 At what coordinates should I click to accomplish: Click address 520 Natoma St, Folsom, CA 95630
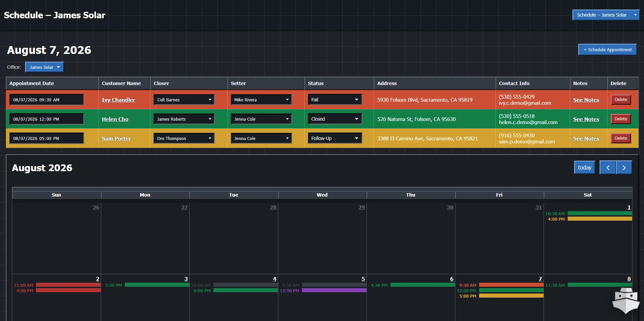point(416,119)
